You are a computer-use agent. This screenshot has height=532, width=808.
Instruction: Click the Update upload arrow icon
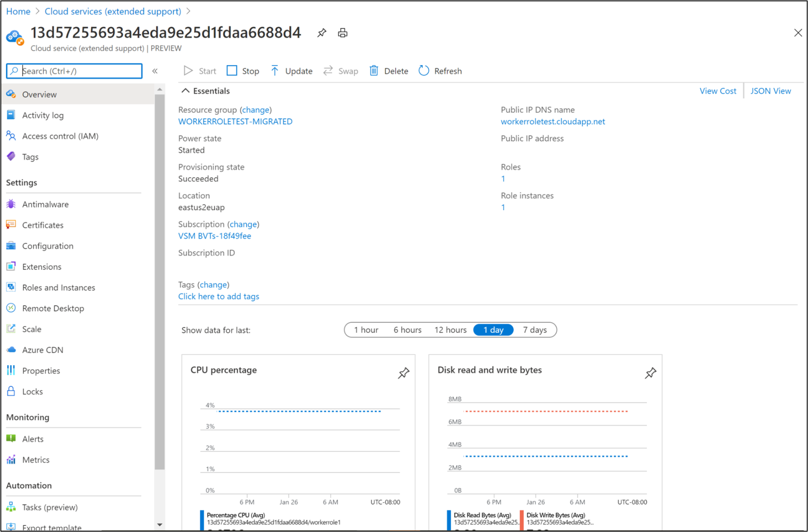(274, 71)
